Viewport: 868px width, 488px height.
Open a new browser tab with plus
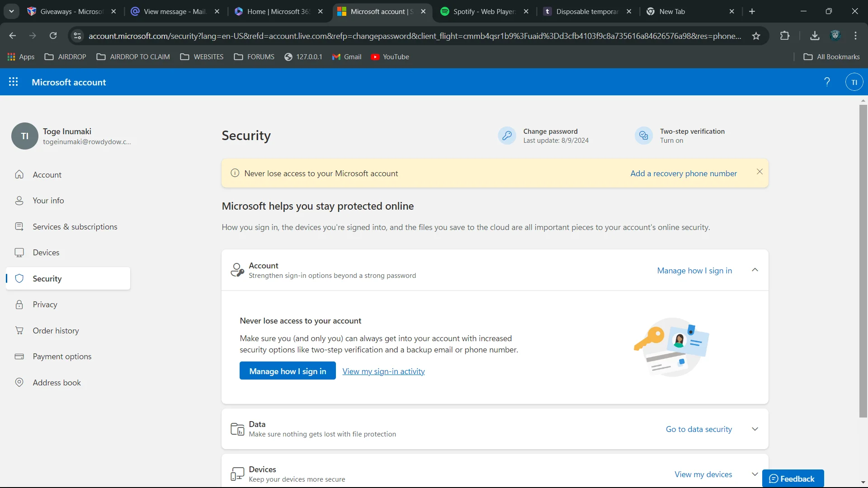click(x=752, y=11)
